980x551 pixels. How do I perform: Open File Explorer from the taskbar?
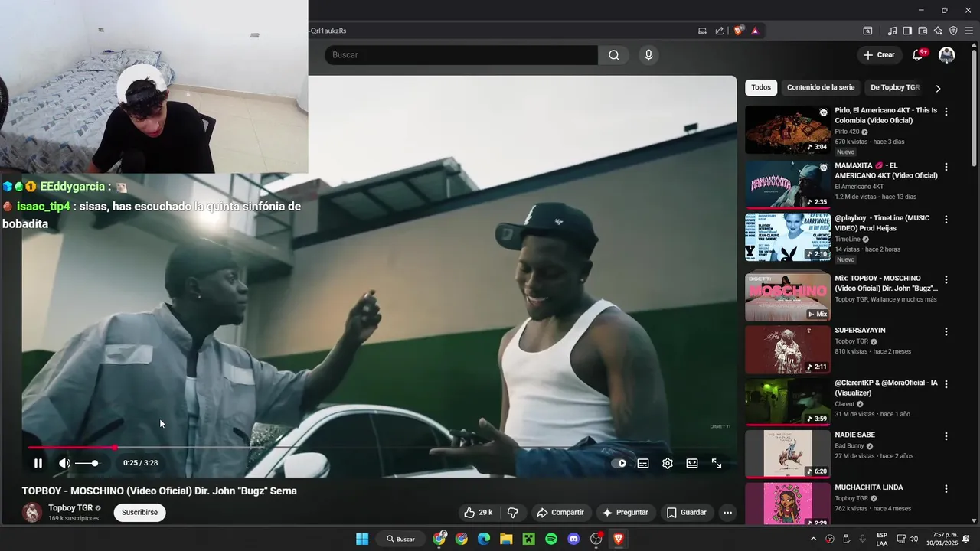coord(506,539)
